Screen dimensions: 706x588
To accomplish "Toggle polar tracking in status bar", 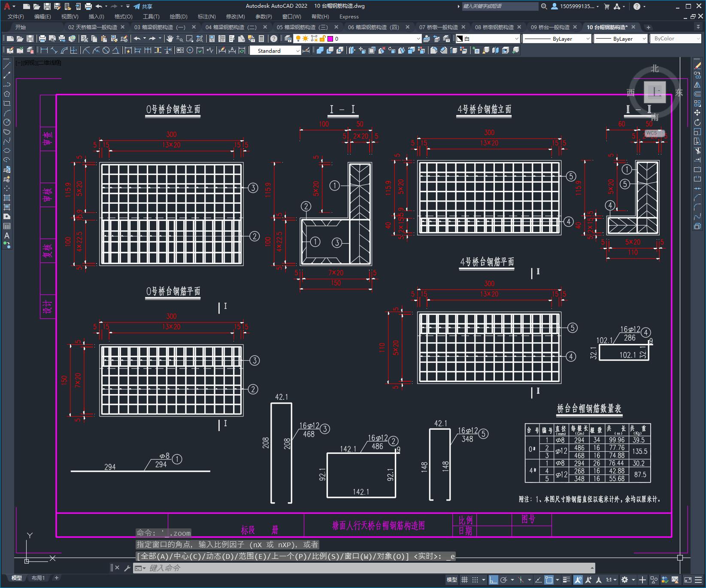I will (x=504, y=580).
